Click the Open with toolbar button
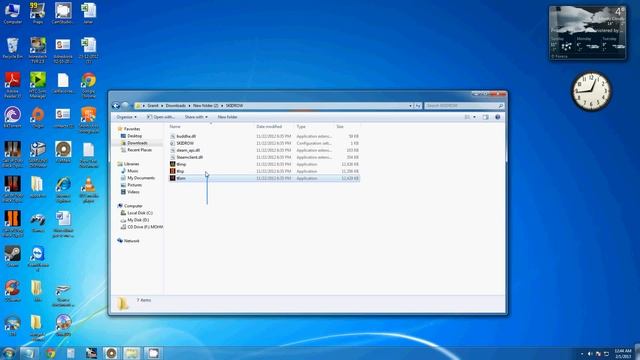The width and height of the screenshot is (640, 360). coord(161,117)
